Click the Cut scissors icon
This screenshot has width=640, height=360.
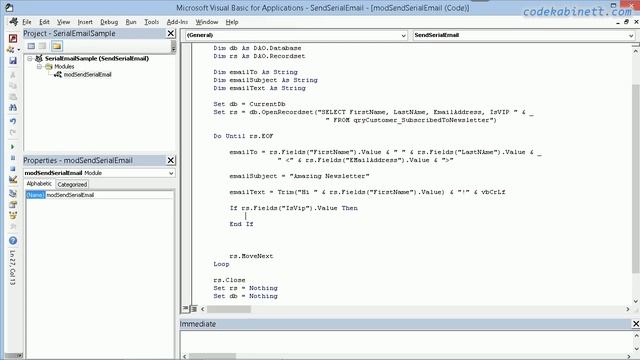(x=13, y=75)
